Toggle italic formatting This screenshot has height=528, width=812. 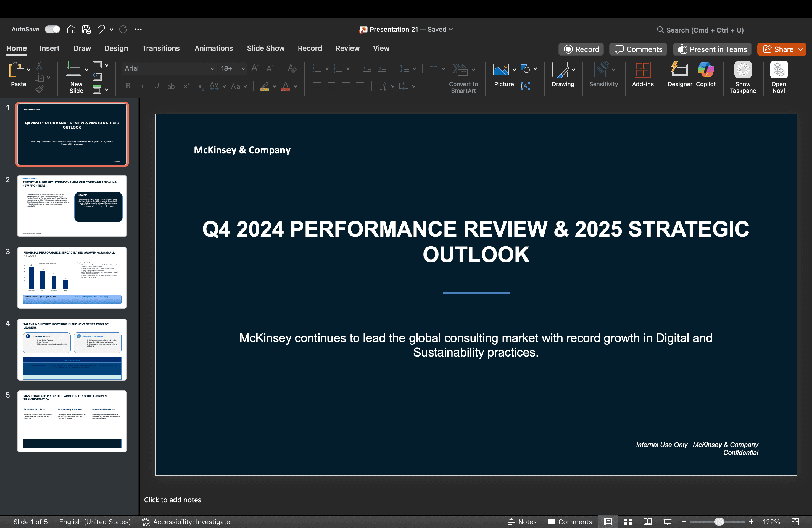point(142,86)
